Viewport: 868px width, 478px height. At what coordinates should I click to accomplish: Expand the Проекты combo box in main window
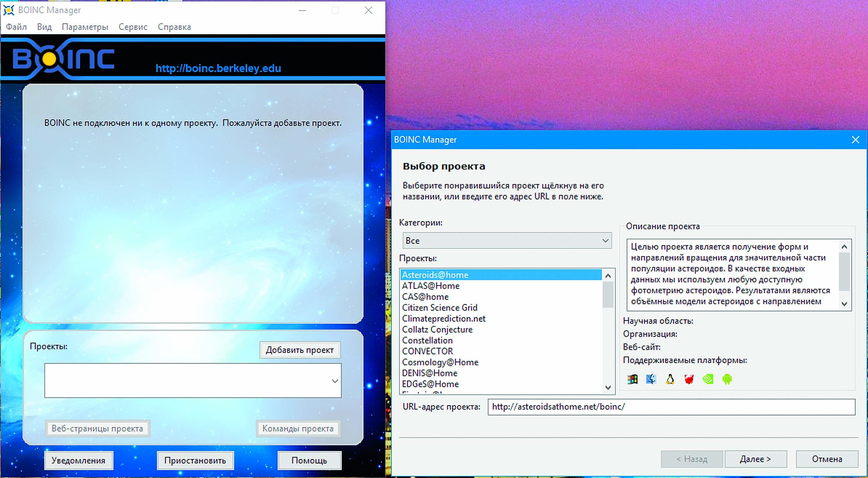(335, 381)
